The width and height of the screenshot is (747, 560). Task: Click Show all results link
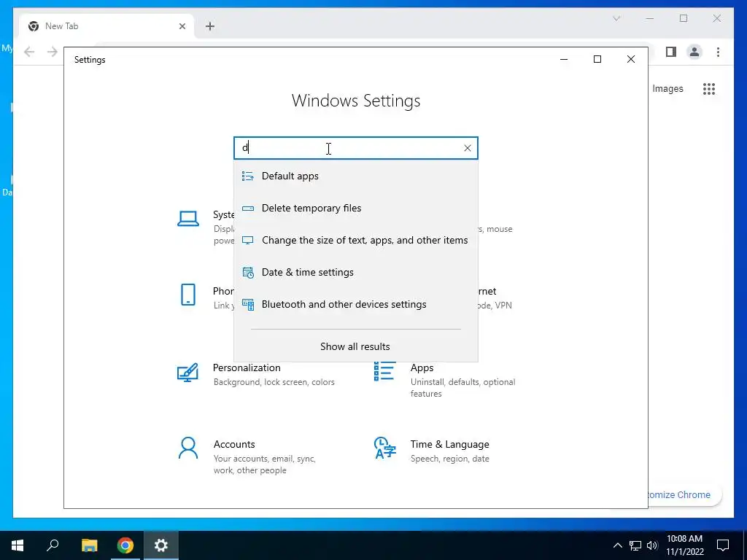coord(355,346)
